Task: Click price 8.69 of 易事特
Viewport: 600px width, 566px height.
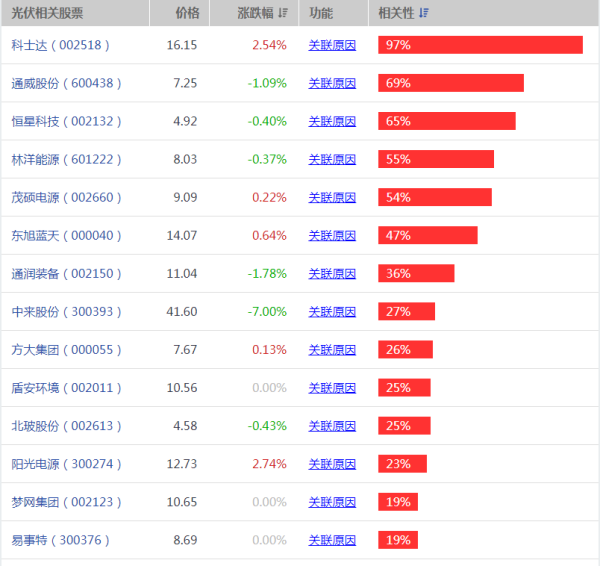Action: [185, 540]
